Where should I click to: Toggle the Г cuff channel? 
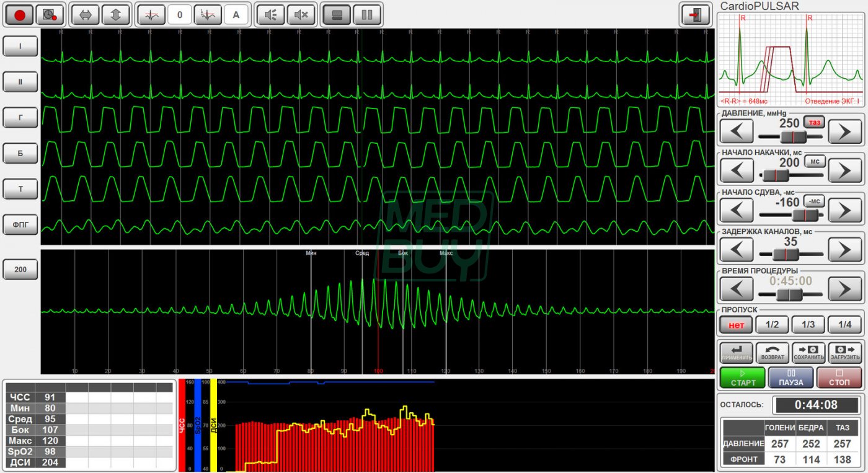tap(20, 117)
